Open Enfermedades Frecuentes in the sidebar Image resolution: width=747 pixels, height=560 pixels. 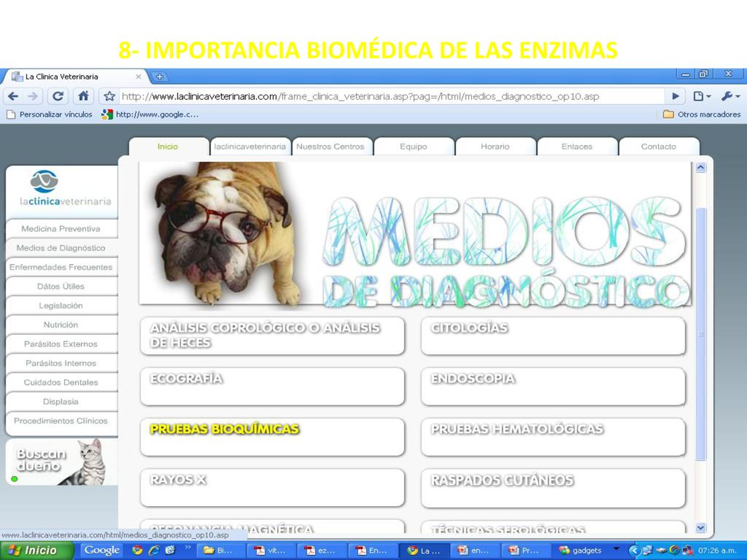[61, 267]
